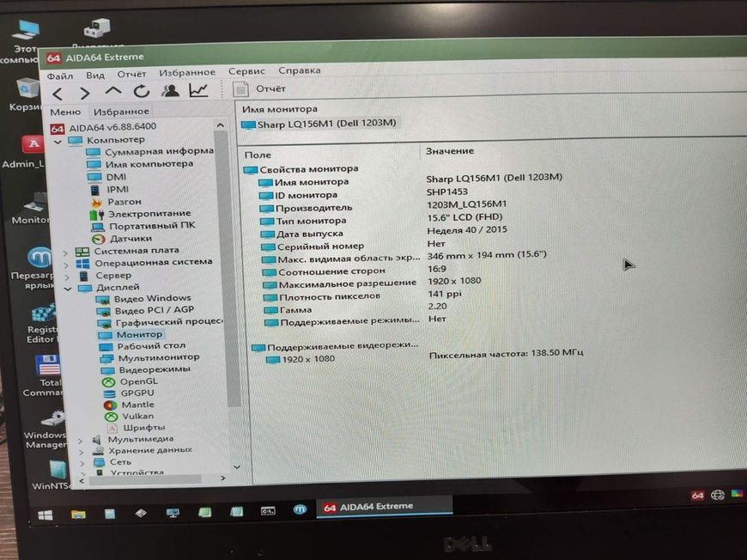The width and height of the screenshot is (747, 560).
Task: Select the DMI tree item
Action: (x=116, y=177)
